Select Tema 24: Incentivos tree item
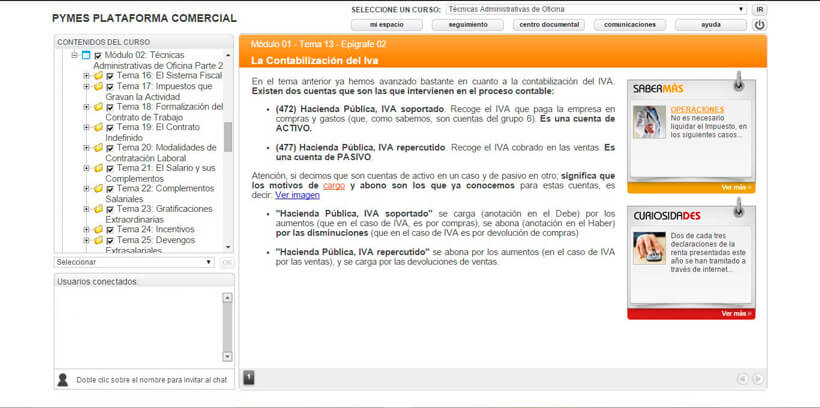The height and width of the screenshot is (408, 820). tap(155, 229)
